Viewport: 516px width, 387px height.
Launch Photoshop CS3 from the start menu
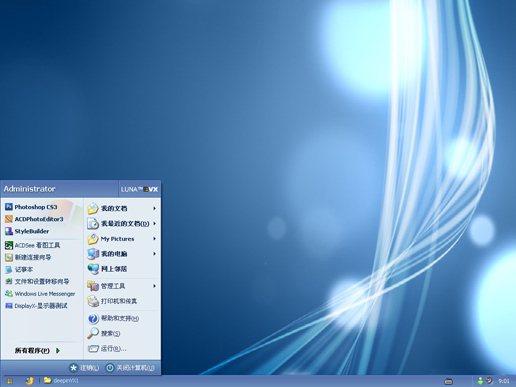click(x=31, y=207)
